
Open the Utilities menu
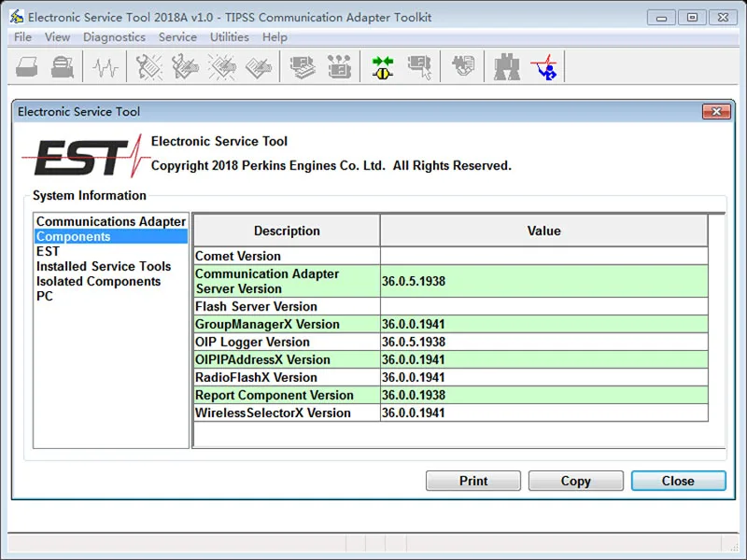[229, 37]
